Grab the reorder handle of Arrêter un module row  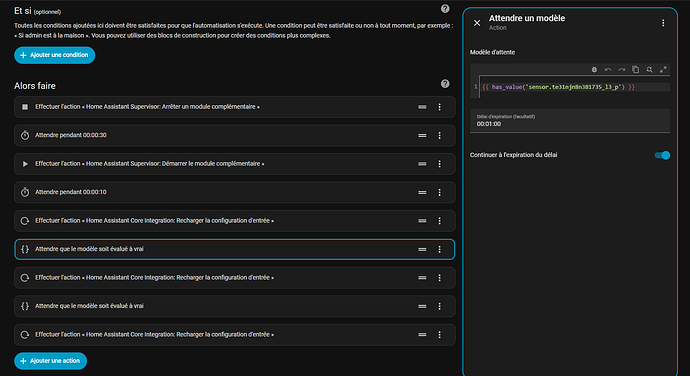tap(422, 107)
